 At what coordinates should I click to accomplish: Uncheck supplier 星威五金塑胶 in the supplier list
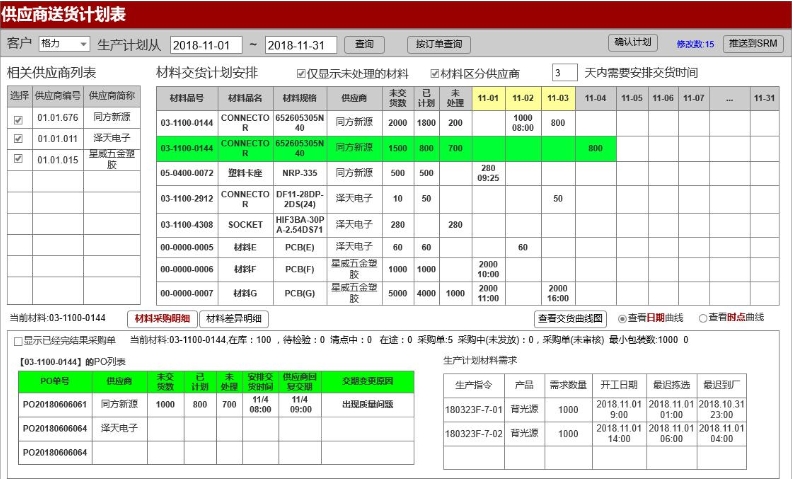point(19,158)
